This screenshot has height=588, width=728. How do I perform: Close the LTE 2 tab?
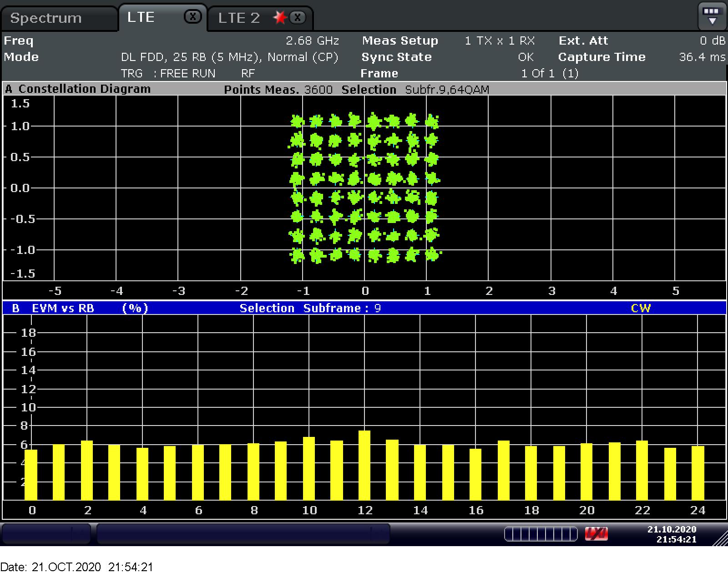tap(298, 18)
